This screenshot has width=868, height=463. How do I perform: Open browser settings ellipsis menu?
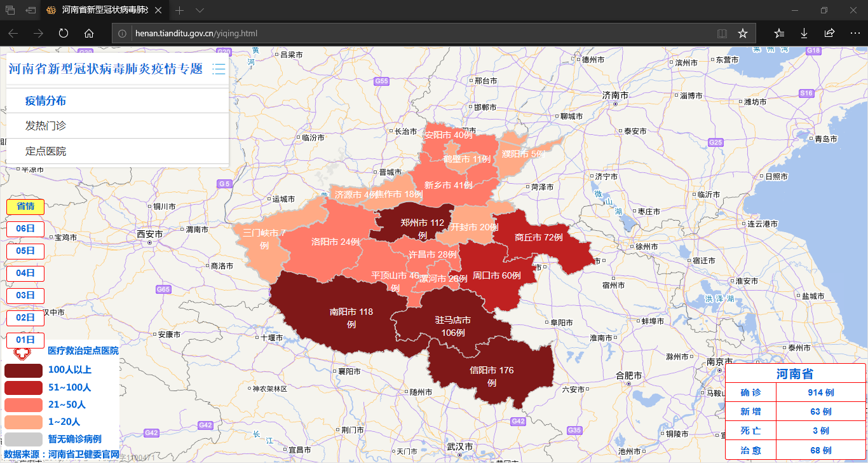tap(855, 33)
